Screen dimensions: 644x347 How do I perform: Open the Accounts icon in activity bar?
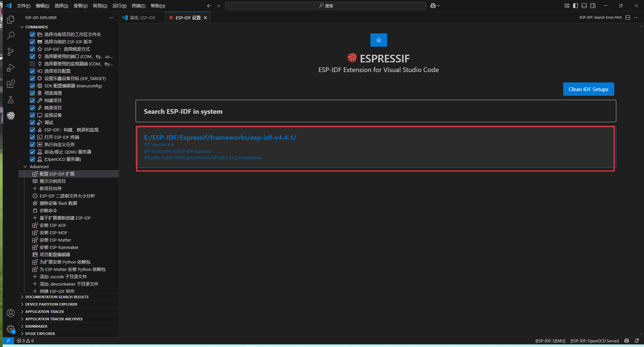click(x=11, y=313)
